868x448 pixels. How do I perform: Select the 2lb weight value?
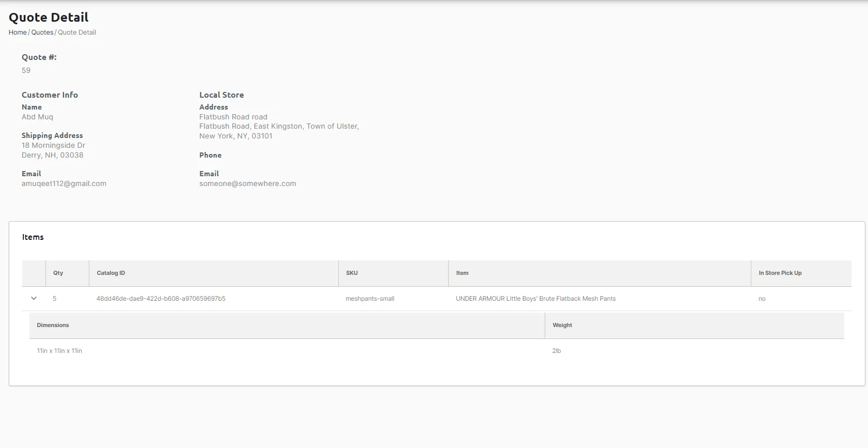[557, 351]
